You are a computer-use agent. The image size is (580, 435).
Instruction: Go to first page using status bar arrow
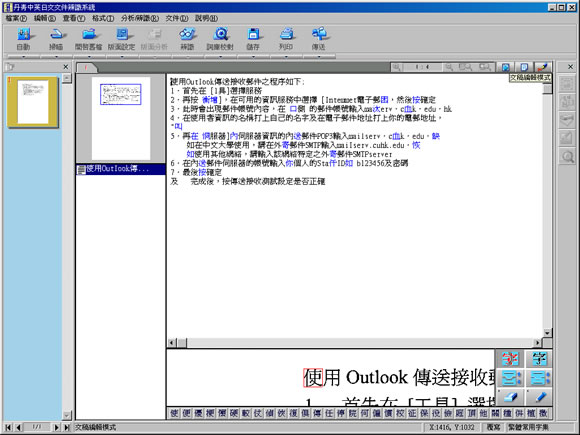8,427
